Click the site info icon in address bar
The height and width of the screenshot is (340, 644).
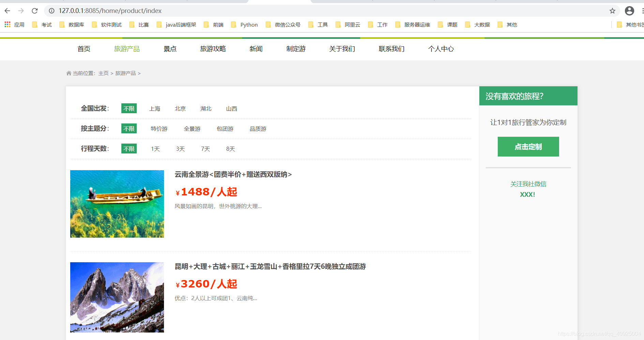pos(51,11)
